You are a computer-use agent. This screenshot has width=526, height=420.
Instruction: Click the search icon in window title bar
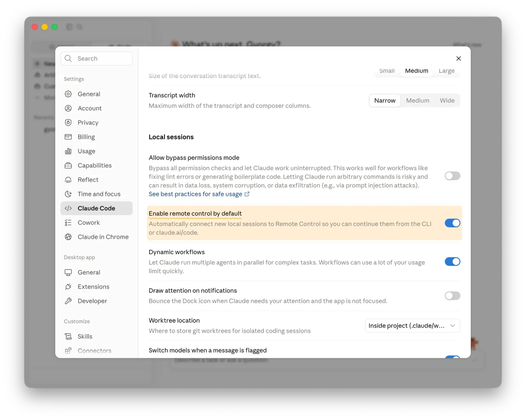(x=80, y=27)
